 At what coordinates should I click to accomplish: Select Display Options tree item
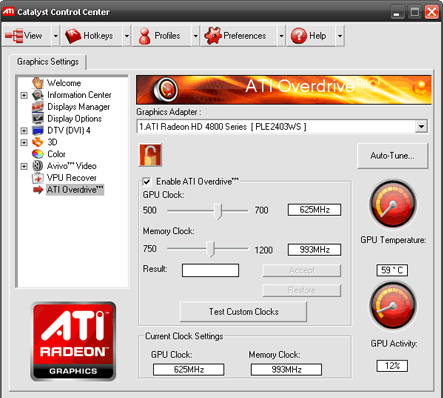pos(74,119)
